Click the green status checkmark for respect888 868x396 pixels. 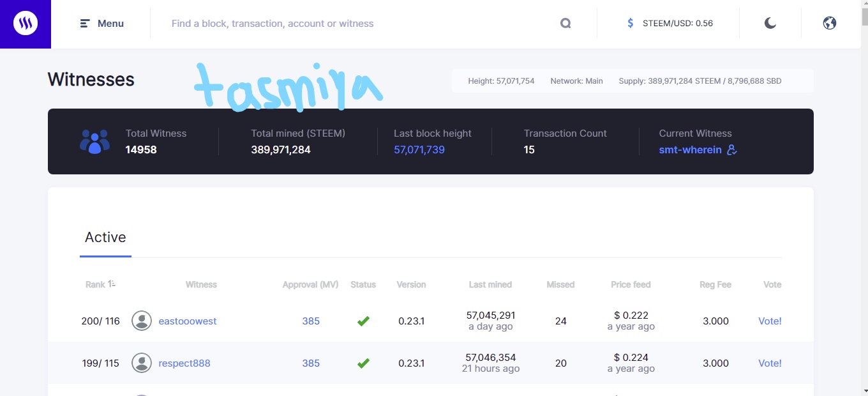tap(363, 363)
